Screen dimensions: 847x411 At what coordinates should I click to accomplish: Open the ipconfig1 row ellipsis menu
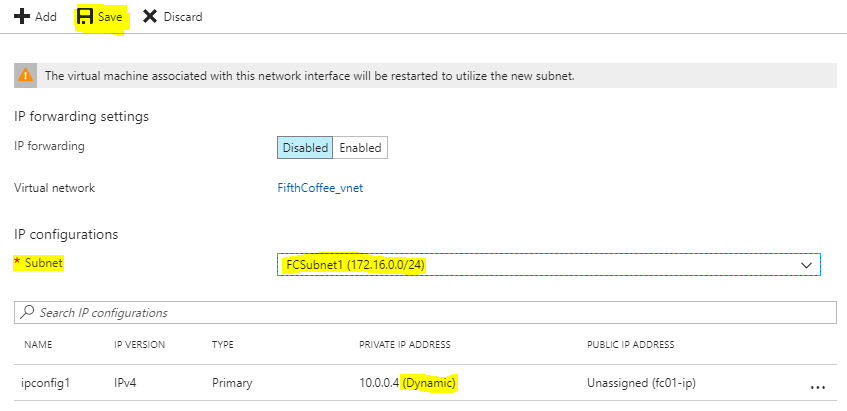click(818, 387)
